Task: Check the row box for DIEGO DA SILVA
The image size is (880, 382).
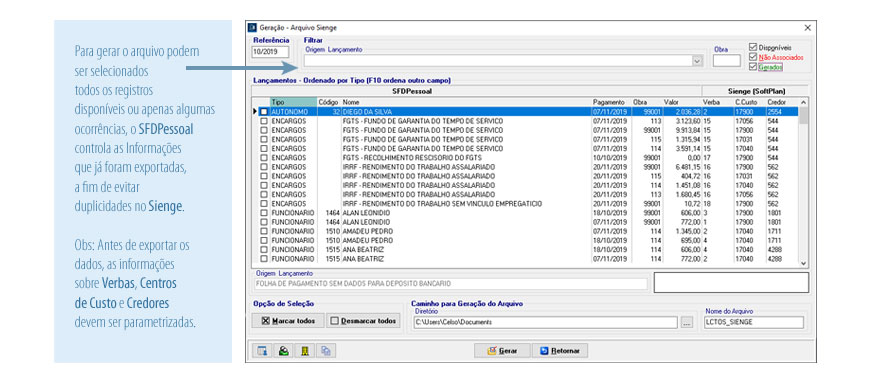Action: tap(263, 112)
